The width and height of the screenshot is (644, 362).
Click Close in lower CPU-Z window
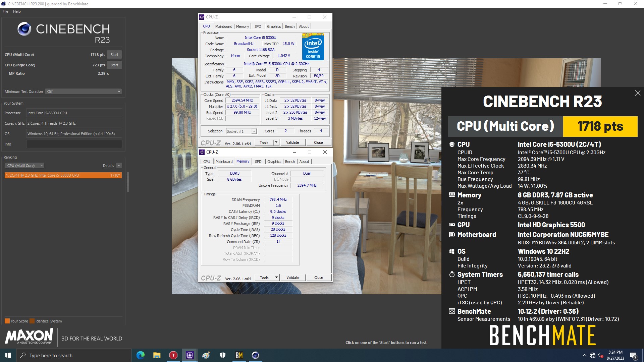[x=319, y=278]
